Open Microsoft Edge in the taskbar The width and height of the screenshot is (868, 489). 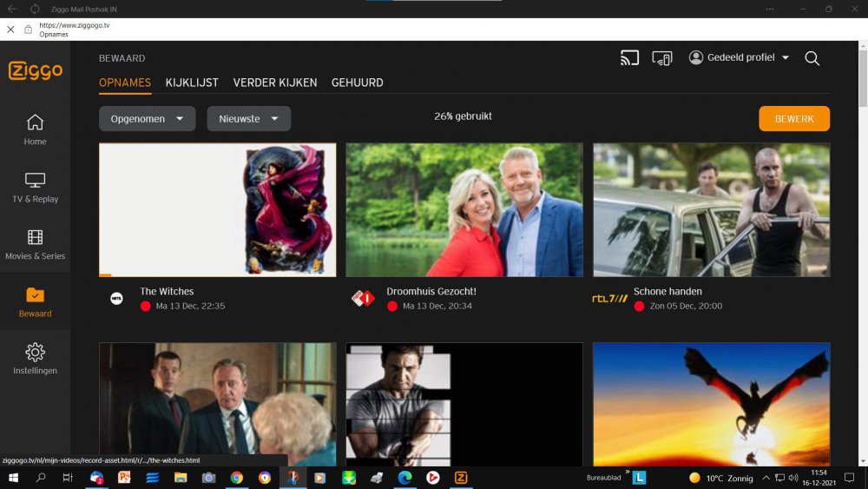[x=404, y=478]
